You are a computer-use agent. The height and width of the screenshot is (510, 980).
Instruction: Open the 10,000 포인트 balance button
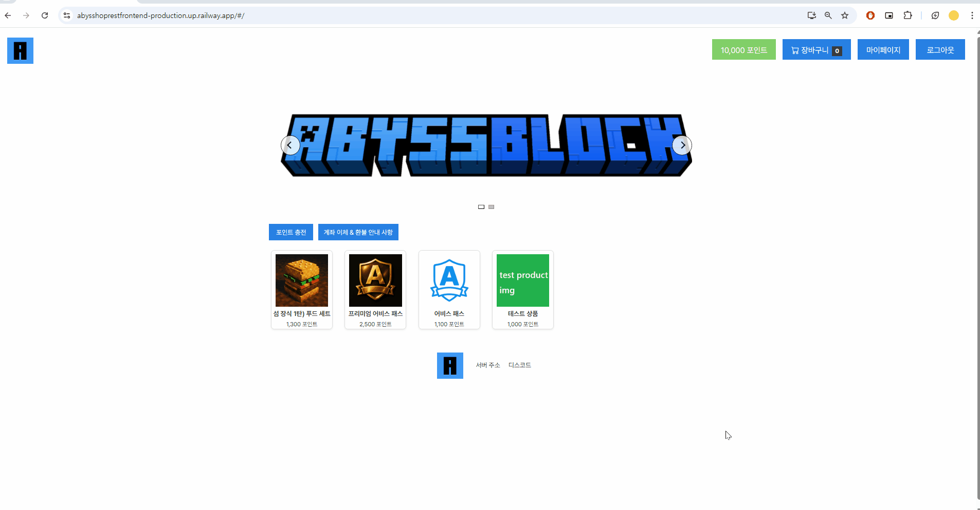click(743, 50)
